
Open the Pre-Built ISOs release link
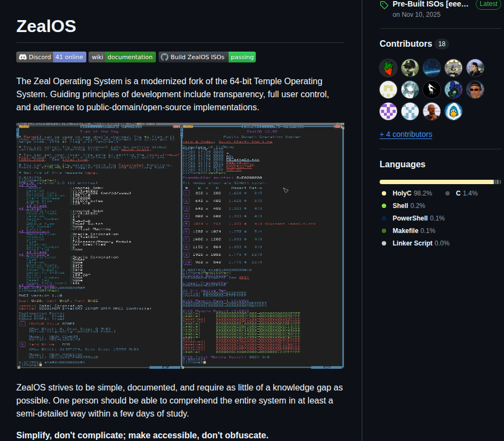click(430, 4)
